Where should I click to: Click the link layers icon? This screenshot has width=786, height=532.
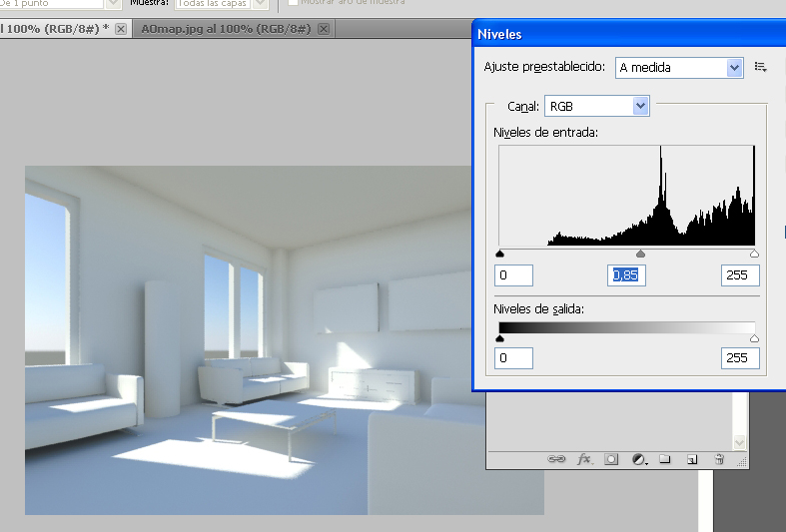click(x=556, y=459)
